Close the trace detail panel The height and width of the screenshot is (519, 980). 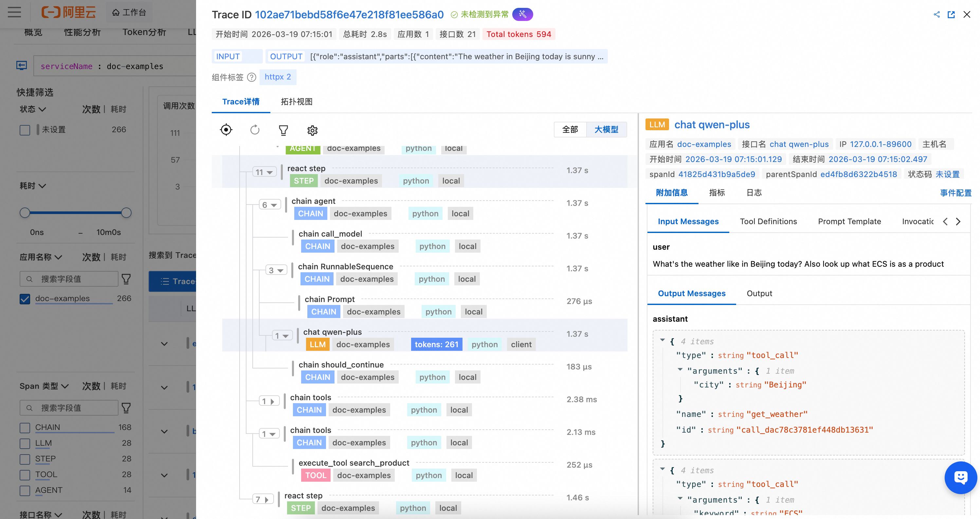click(x=967, y=14)
